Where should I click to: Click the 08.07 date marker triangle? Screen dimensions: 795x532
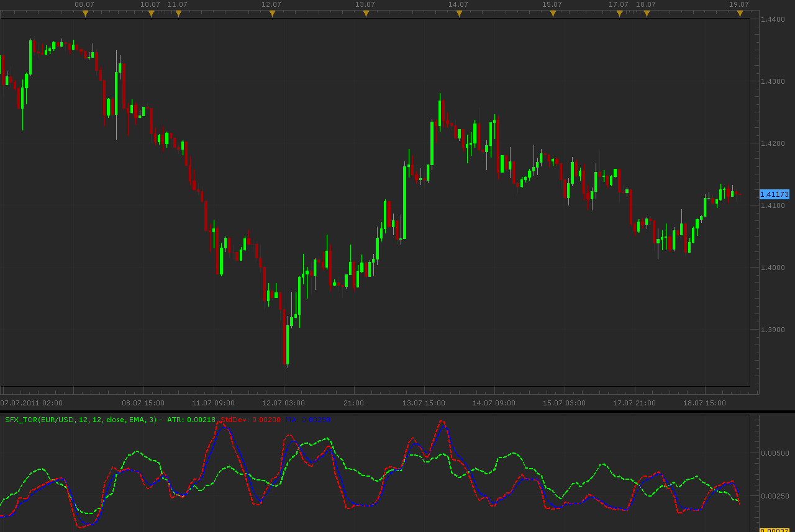point(85,14)
